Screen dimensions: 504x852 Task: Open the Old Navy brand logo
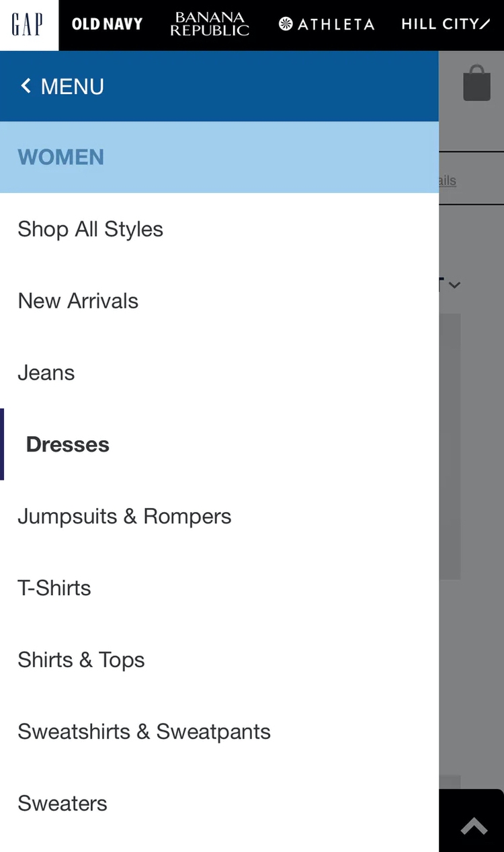(x=107, y=25)
